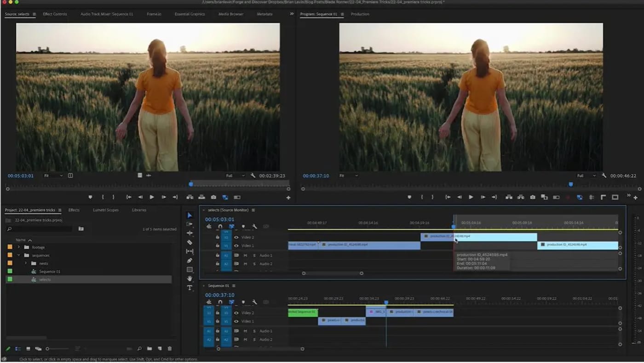The height and width of the screenshot is (363, 644).
Task: Open the Lumetri Scopes tab
Action: point(106,210)
